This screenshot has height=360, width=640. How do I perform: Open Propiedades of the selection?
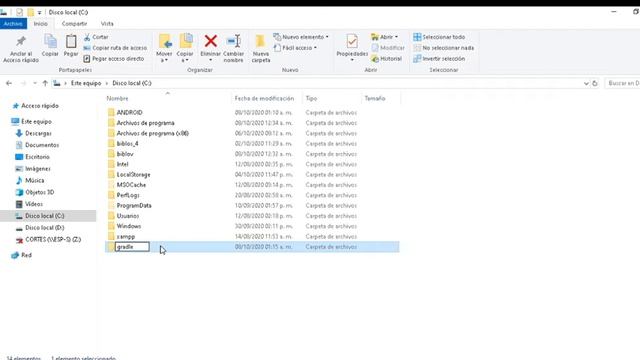[x=352, y=48]
